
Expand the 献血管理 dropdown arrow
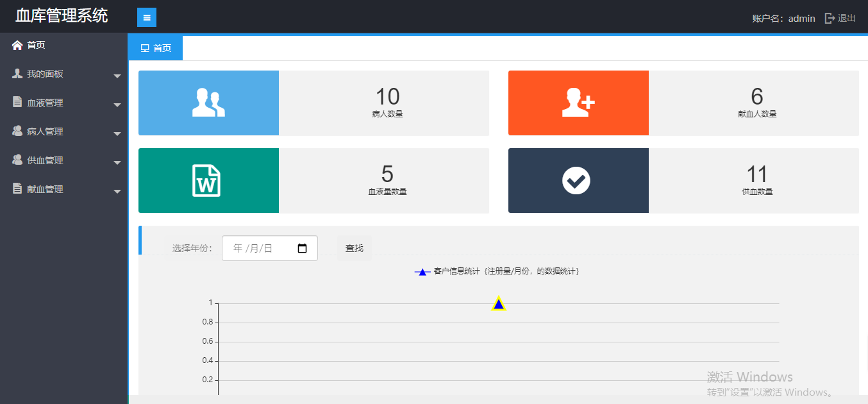pos(117,192)
